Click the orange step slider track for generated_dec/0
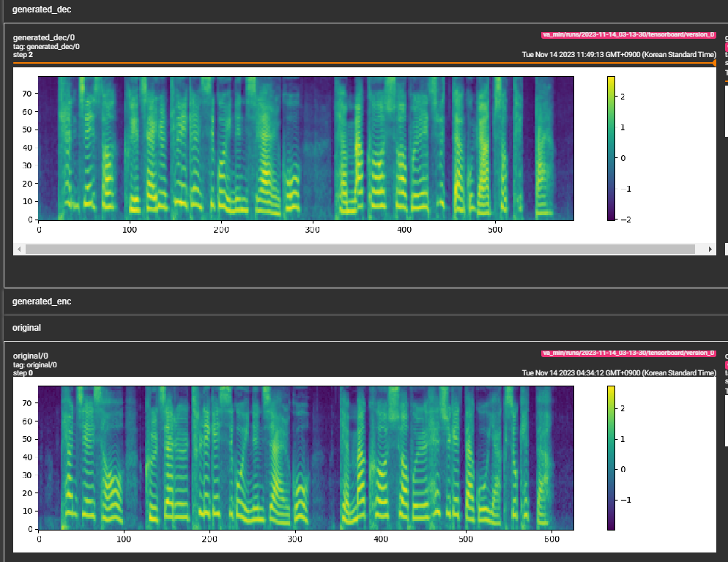Screen dimensions: 728x562 point(364,63)
